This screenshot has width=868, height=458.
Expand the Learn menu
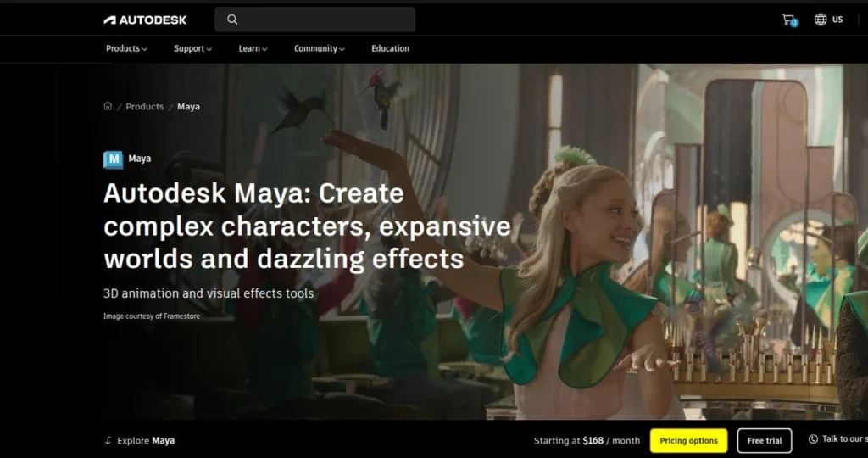[x=253, y=48]
